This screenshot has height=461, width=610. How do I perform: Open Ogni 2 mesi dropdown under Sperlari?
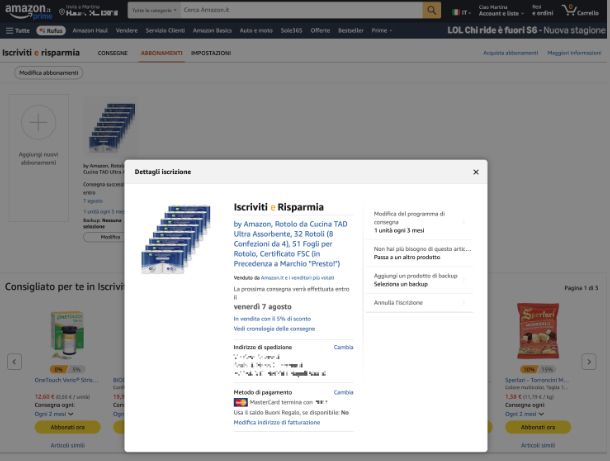[x=524, y=414]
